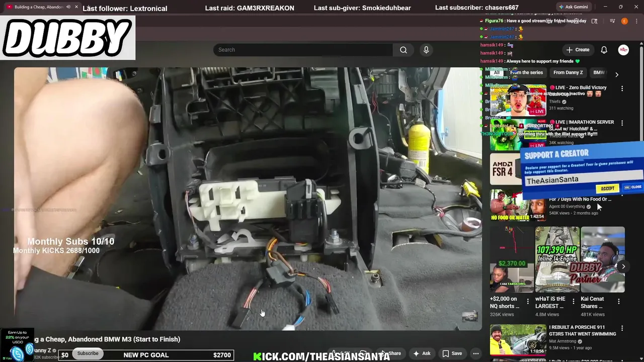Click the orange E browser profile icon
This screenshot has height=362, width=644.
624,21
